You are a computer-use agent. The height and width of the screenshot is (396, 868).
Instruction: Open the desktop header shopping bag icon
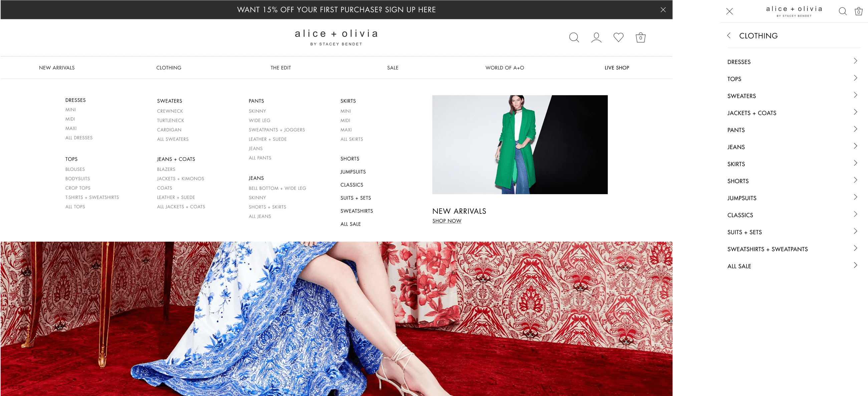[640, 37]
